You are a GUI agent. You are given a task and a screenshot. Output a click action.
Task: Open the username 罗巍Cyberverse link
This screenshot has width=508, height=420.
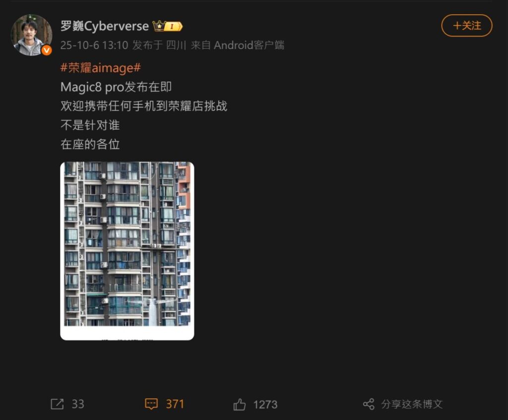[x=105, y=26]
